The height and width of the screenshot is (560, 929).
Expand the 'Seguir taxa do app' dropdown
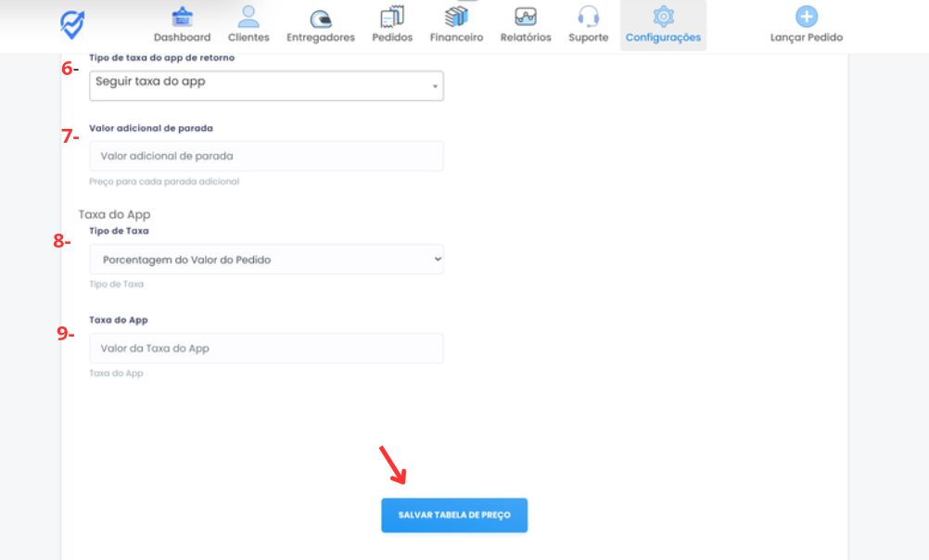point(266,86)
